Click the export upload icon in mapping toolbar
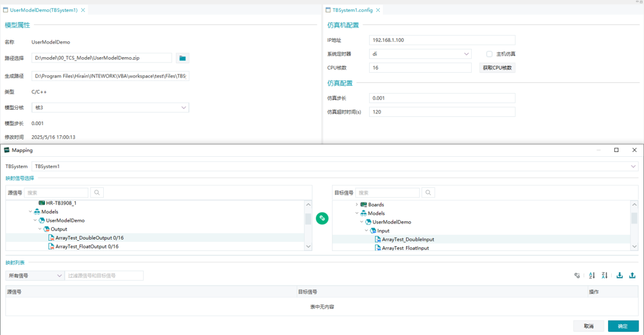The height and width of the screenshot is (335, 644). point(633,275)
